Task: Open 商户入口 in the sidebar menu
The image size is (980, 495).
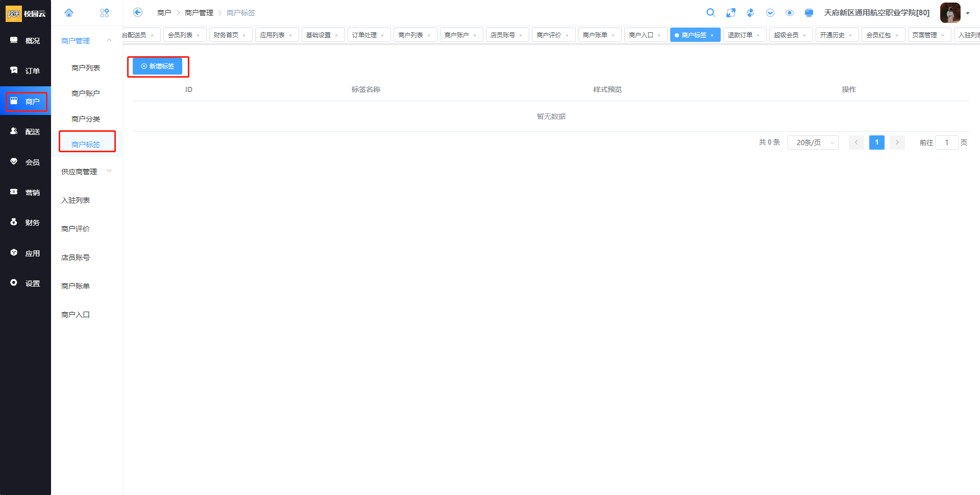Action: [x=76, y=315]
